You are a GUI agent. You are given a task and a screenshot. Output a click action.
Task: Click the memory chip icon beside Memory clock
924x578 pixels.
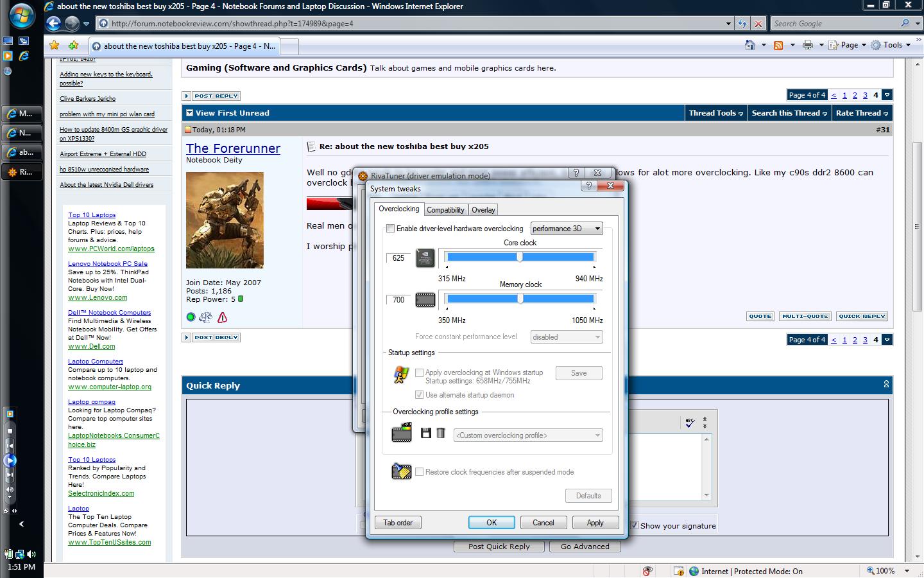pyautogui.click(x=425, y=299)
